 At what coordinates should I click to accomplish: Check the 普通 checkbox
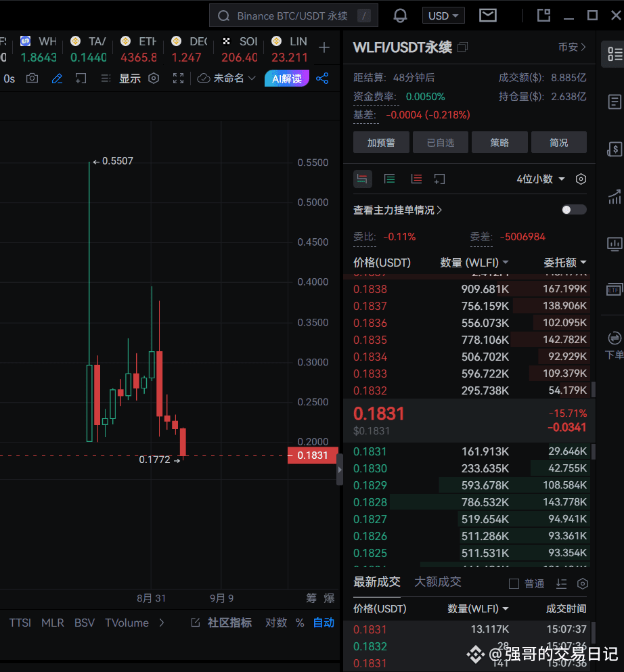(514, 584)
